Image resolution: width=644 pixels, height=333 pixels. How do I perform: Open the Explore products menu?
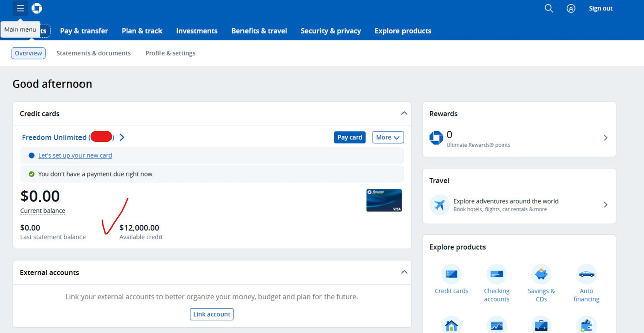click(403, 31)
